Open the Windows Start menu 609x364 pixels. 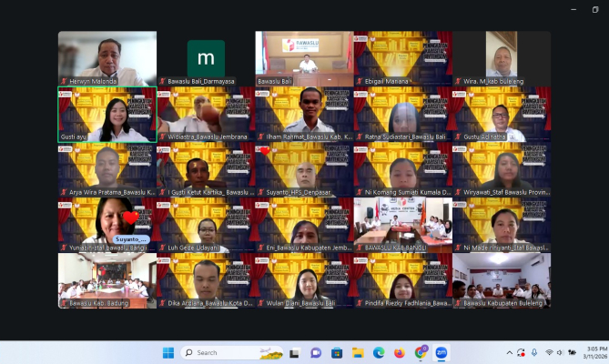pyautogui.click(x=167, y=352)
